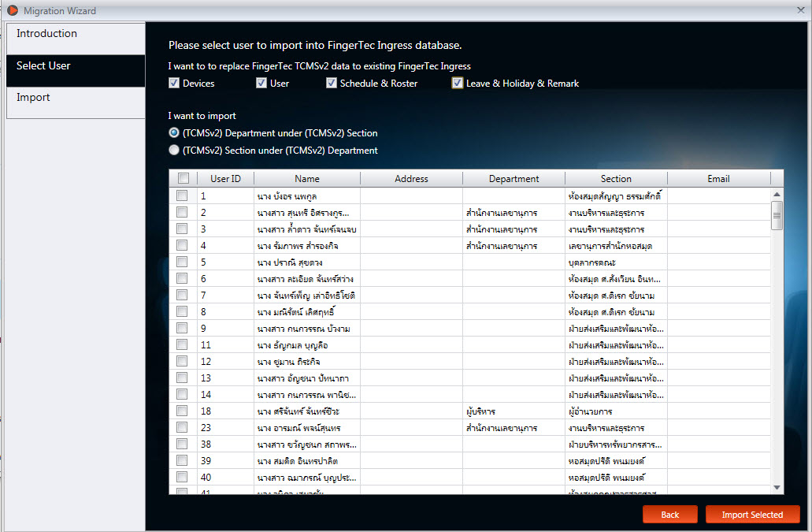
Task: Open the Select User step
Action: pyautogui.click(x=76, y=71)
